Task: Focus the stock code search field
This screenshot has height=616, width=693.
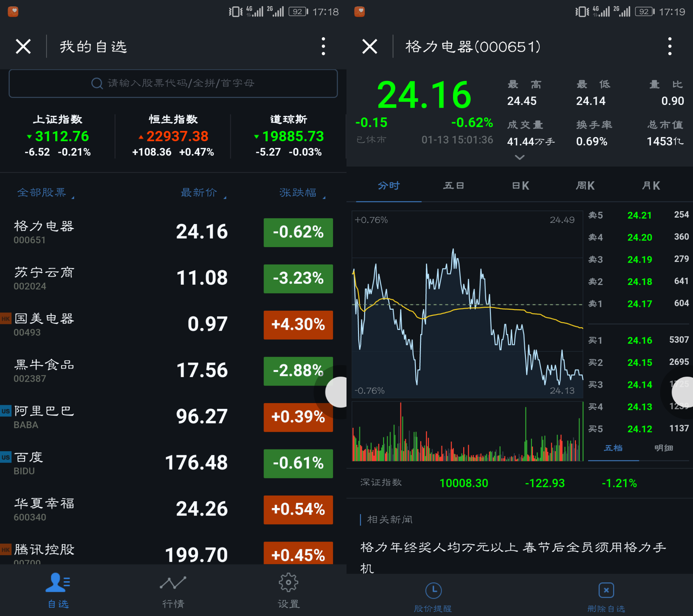Action: click(x=173, y=84)
